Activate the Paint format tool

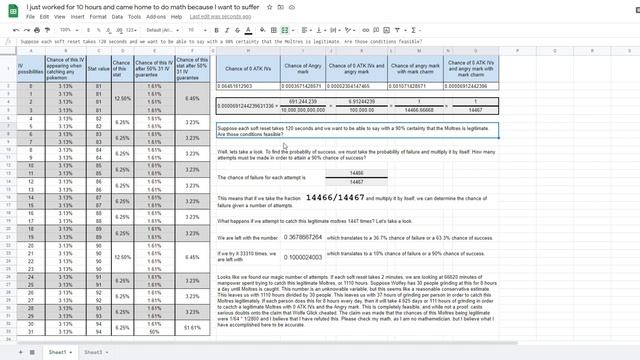coord(47,30)
